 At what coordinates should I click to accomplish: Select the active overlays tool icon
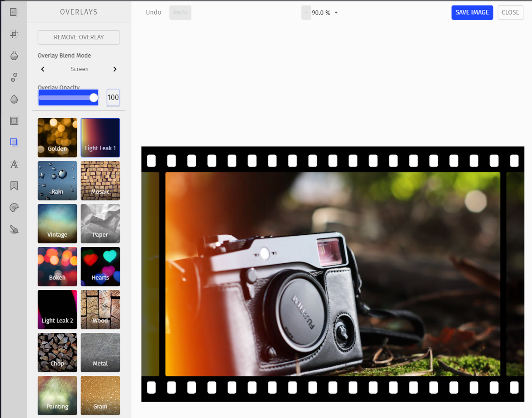pos(14,142)
